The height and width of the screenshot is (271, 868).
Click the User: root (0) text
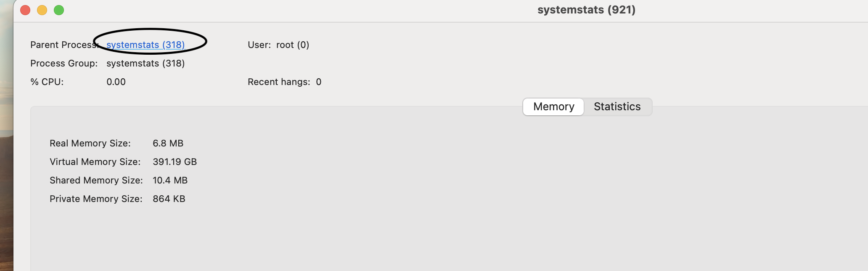pyautogui.click(x=278, y=45)
